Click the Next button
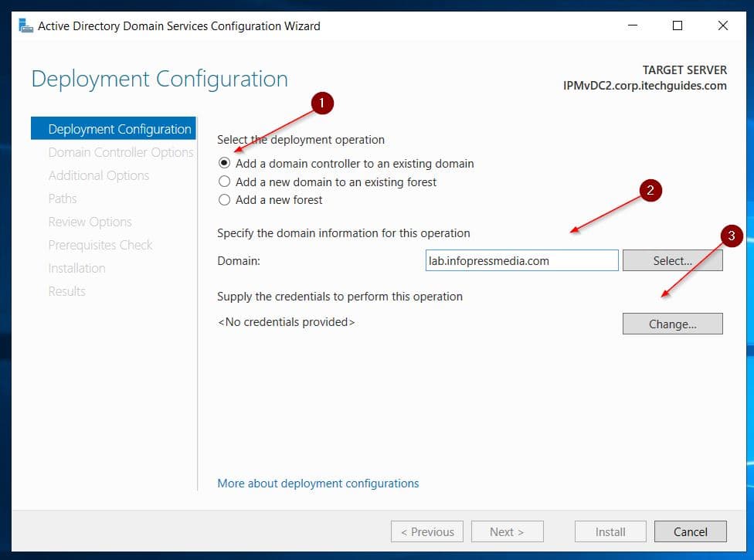Image resolution: width=754 pixels, height=560 pixels. tap(507, 531)
